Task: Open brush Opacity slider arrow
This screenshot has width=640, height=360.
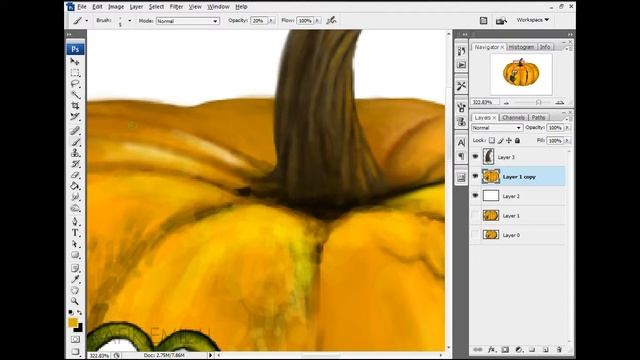Action: click(x=271, y=20)
